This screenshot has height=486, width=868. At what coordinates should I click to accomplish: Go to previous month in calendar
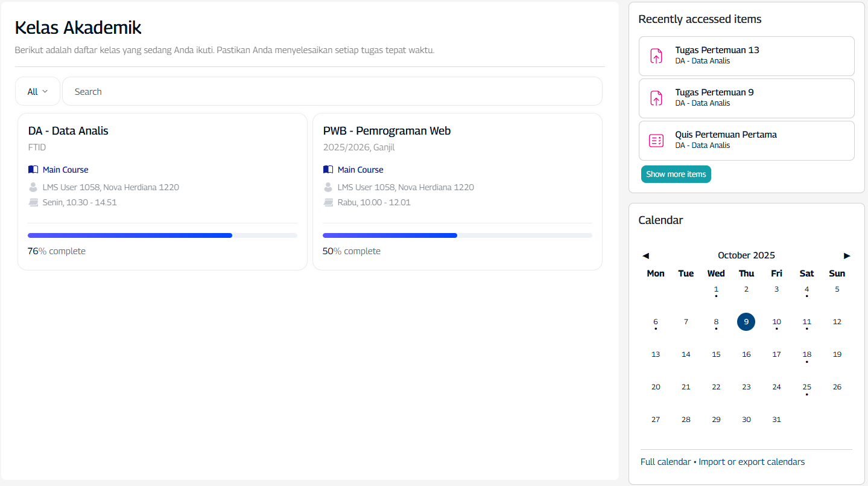pyautogui.click(x=645, y=256)
